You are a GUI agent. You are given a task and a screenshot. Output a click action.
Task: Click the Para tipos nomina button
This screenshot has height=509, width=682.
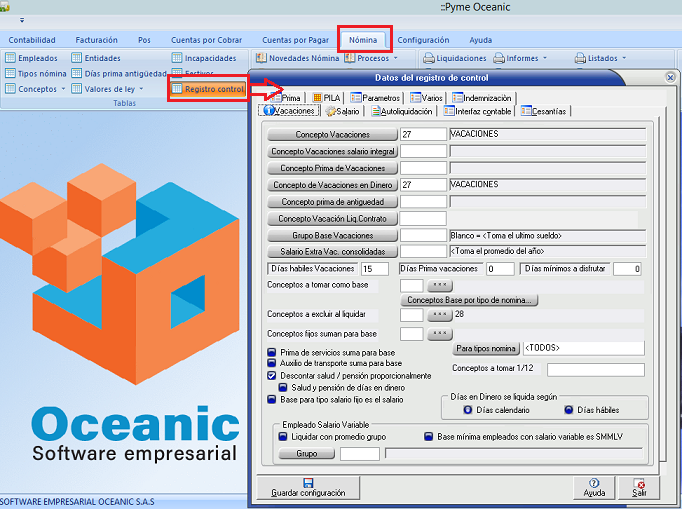click(x=486, y=348)
